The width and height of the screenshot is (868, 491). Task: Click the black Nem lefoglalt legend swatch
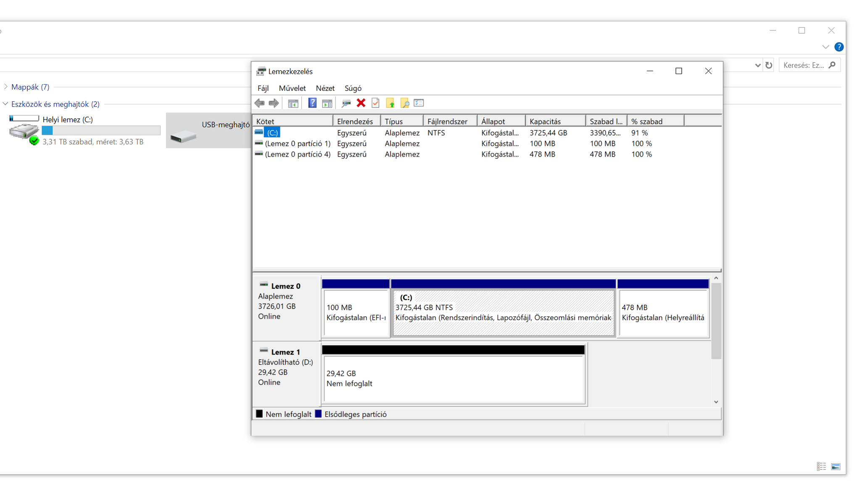259,414
